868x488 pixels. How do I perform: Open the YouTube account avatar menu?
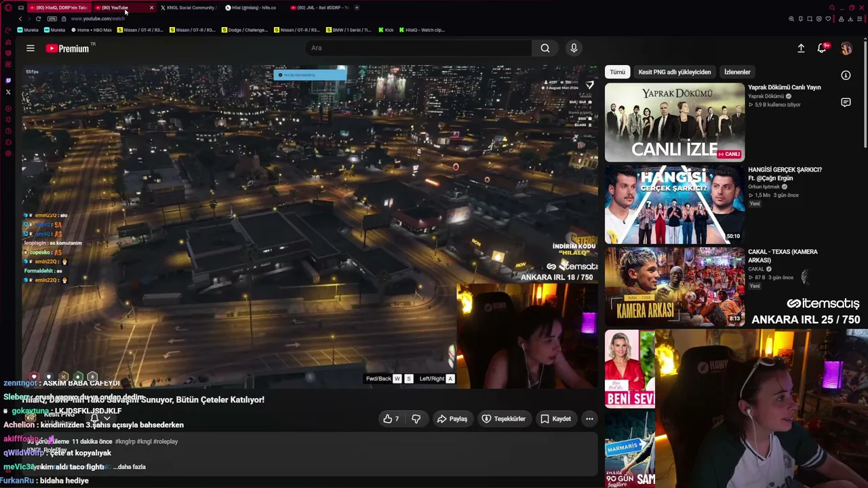pos(846,48)
